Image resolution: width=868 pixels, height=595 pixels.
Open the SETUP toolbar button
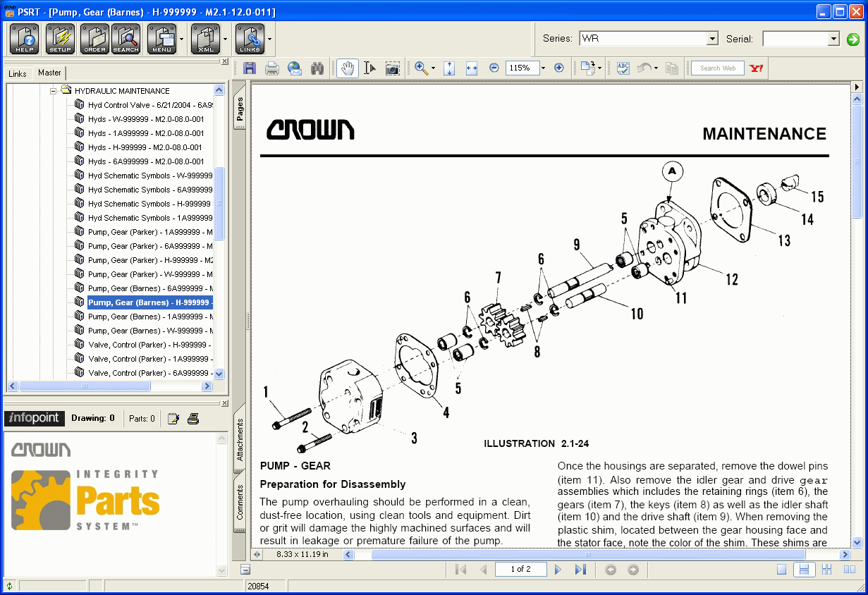pyautogui.click(x=60, y=39)
